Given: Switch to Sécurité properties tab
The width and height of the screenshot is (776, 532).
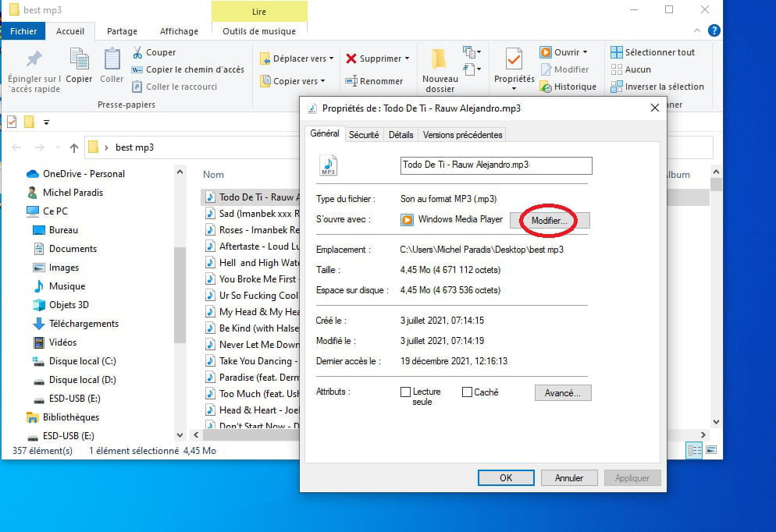Looking at the screenshot, I should click(364, 135).
